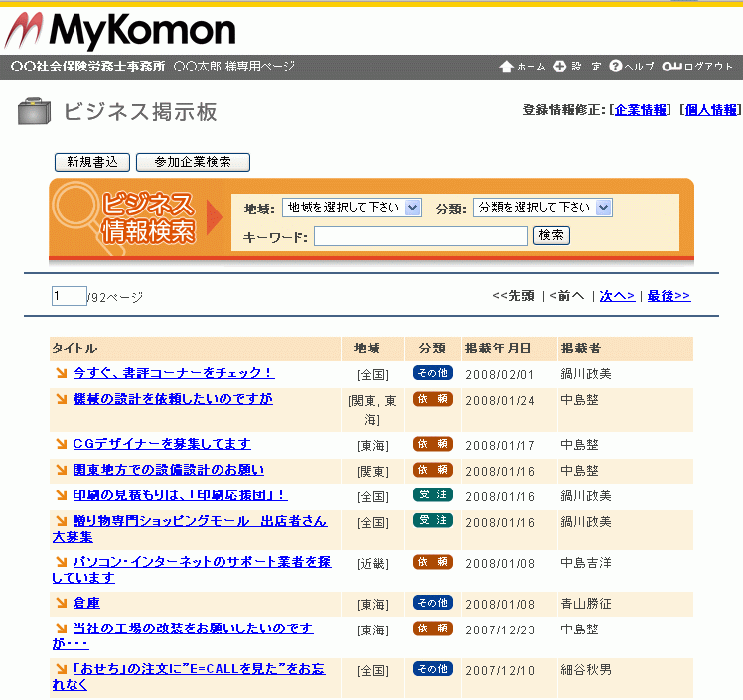Click the 受注 badge for 印刷の見積もり row

point(432,494)
